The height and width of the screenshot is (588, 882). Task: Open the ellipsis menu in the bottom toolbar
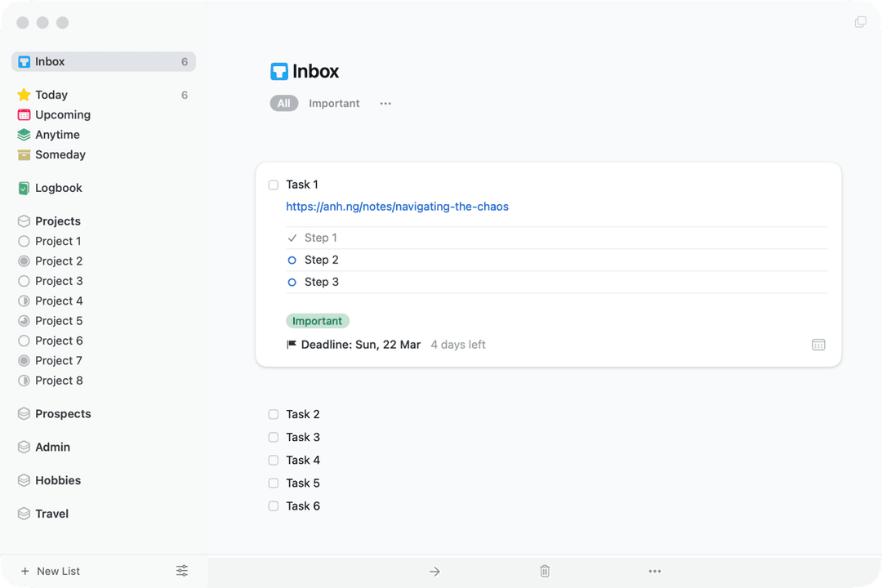coord(654,571)
